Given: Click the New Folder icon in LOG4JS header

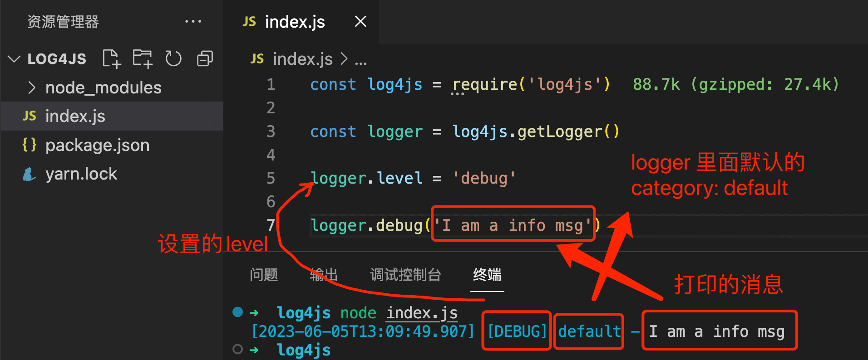Looking at the screenshot, I should [x=143, y=58].
